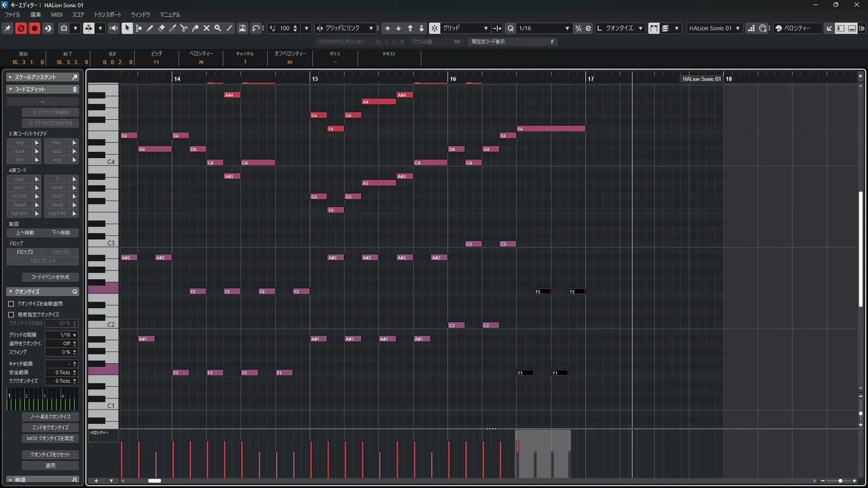The height and width of the screenshot is (488, 868).
Task: Select the Mute X tool
Action: coord(207,28)
